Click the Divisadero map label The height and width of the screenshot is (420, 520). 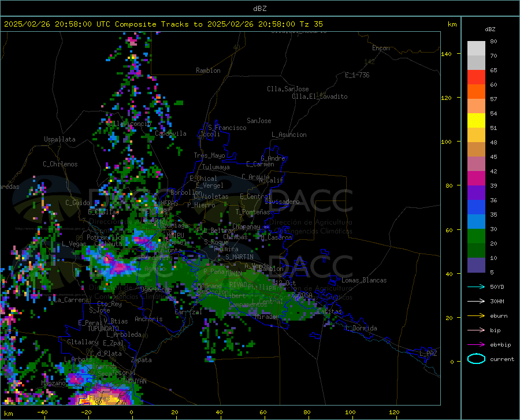(282, 202)
